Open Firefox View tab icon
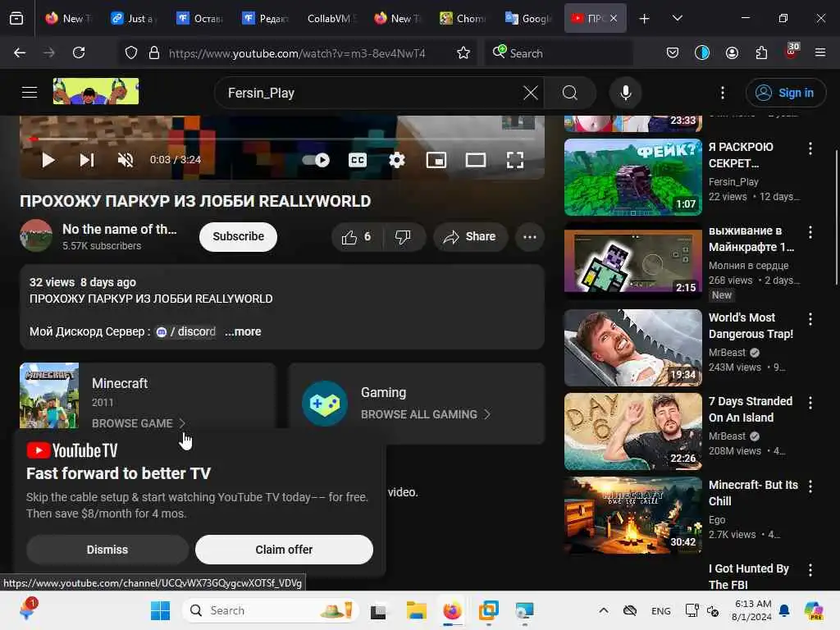The image size is (840, 630). point(16,19)
